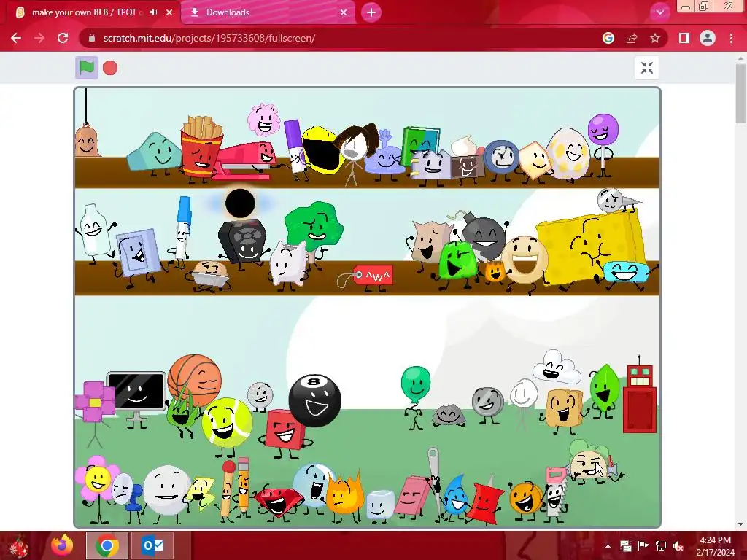Click the Chrome taskbar icon
The image size is (747, 560).
tap(107, 545)
